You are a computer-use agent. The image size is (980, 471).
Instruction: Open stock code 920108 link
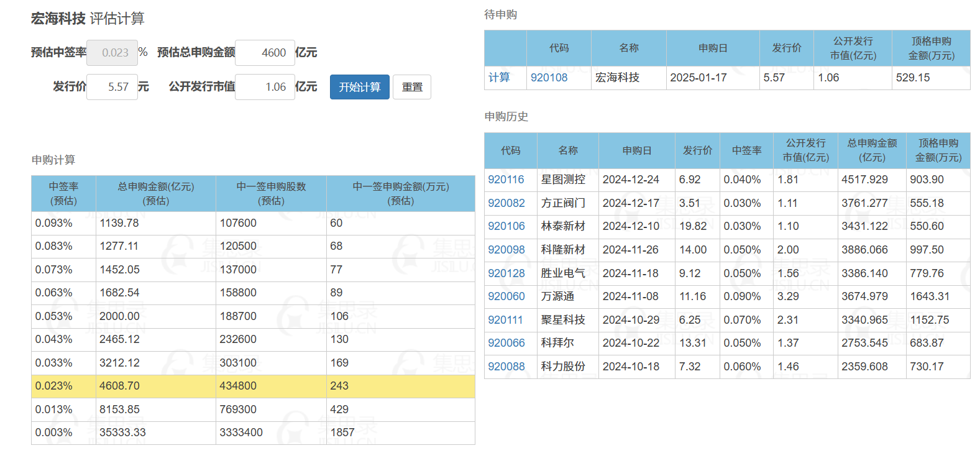[549, 78]
